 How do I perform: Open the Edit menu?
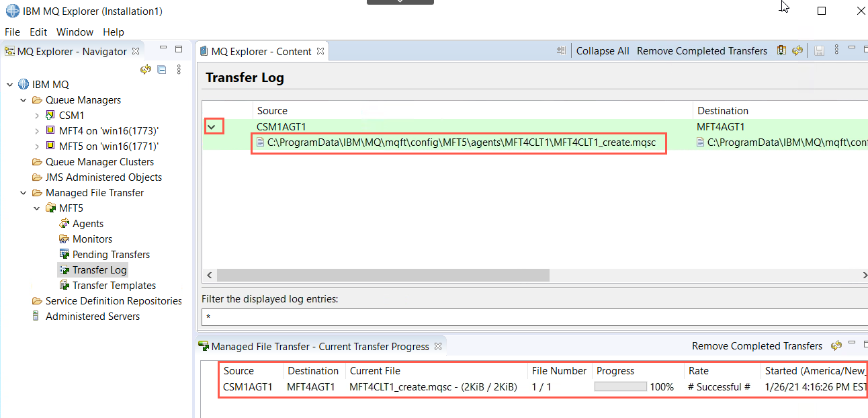point(38,32)
